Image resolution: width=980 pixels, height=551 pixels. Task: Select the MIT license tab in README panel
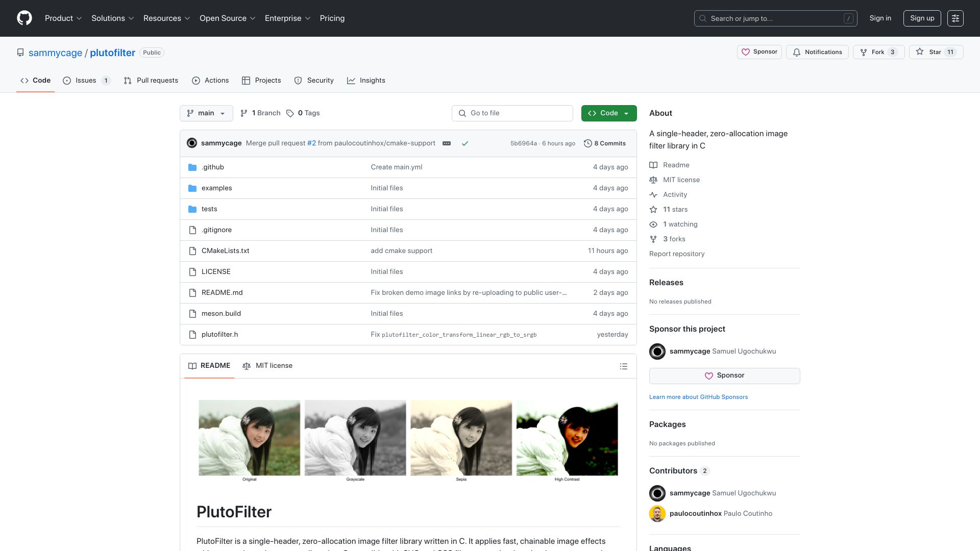pyautogui.click(x=267, y=366)
